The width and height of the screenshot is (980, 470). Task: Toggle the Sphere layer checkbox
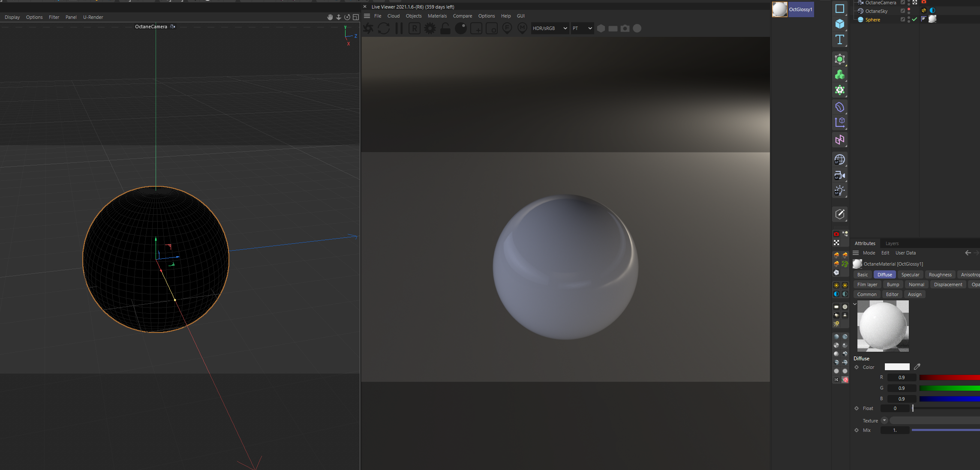(x=902, y=19)
